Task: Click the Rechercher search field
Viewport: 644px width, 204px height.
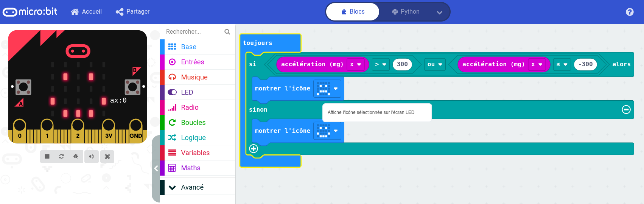Action: click(193, 32)
